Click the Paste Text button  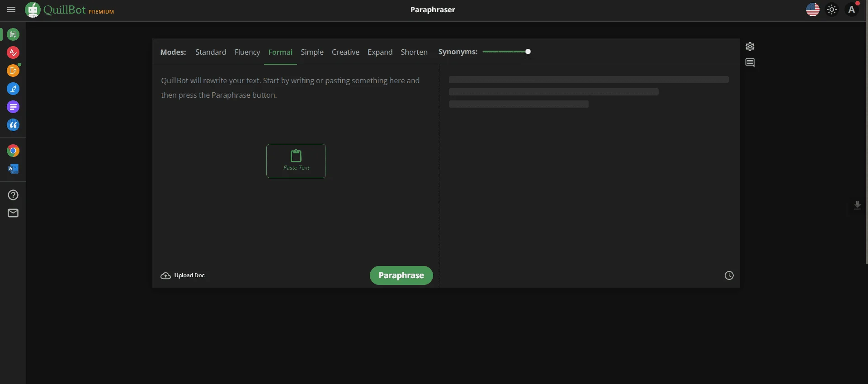tap(296, 161)
